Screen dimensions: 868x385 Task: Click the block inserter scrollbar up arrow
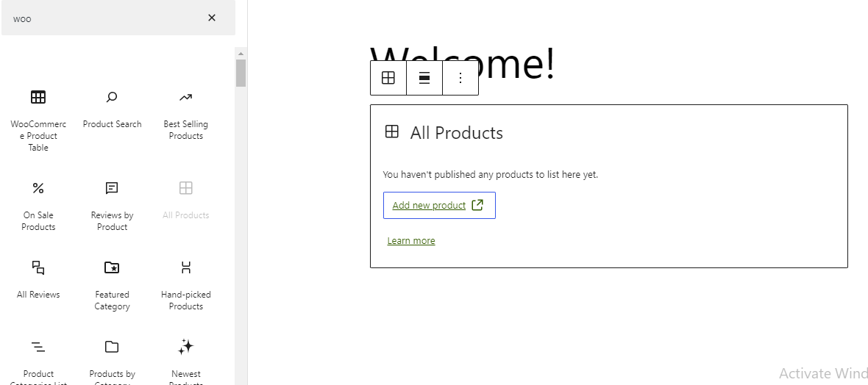pos(241,54)
